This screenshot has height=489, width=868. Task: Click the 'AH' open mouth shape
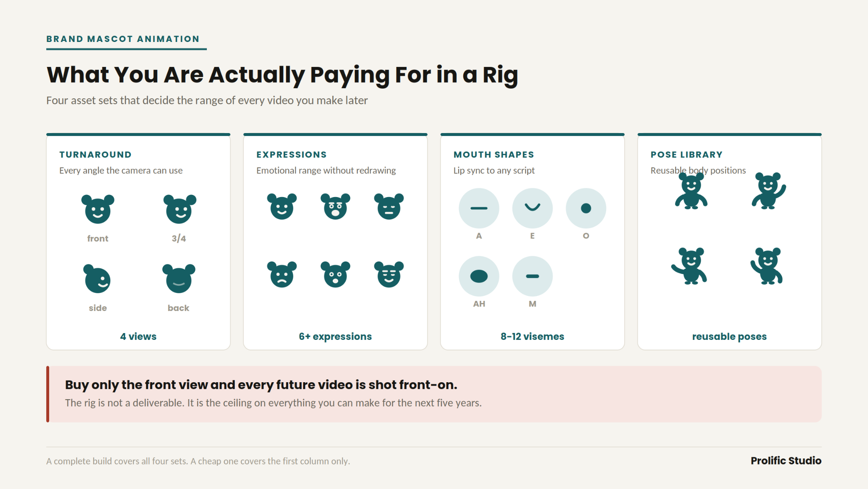tap(479, 276)
